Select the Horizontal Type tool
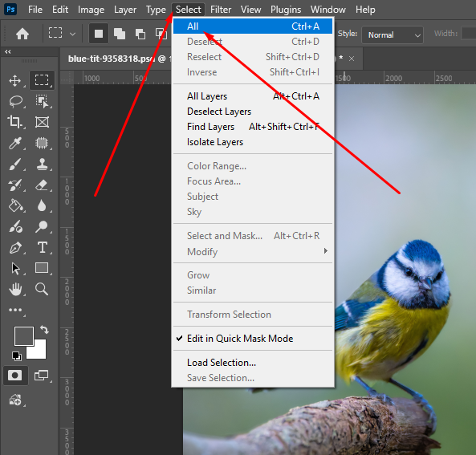 pos(43,248)
